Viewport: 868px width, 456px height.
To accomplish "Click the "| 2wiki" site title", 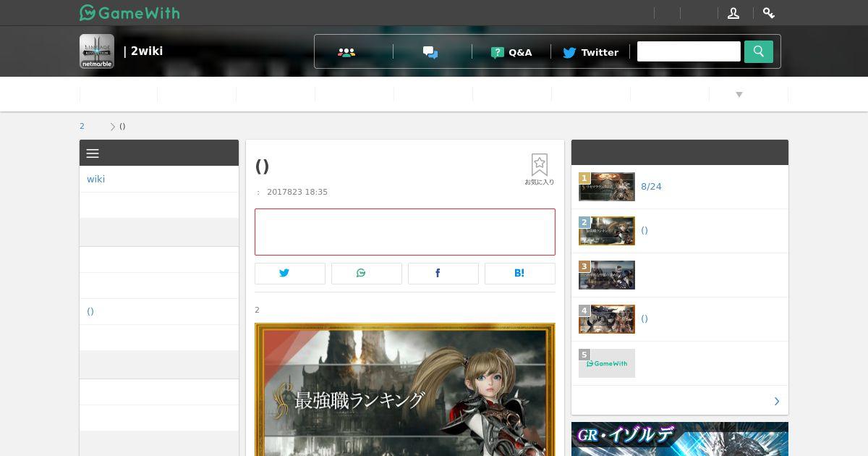I will (143, 51).
